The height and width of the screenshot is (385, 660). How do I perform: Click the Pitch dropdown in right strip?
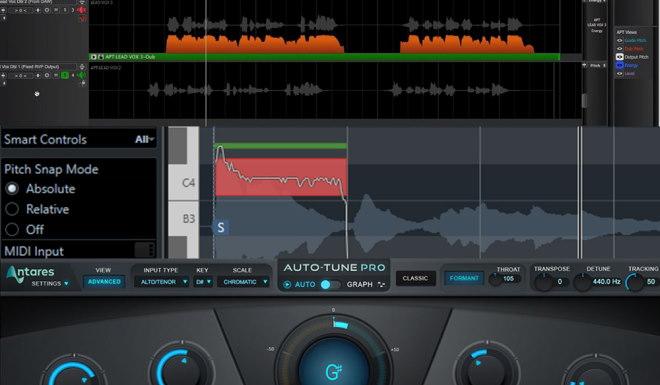[597, 66]
